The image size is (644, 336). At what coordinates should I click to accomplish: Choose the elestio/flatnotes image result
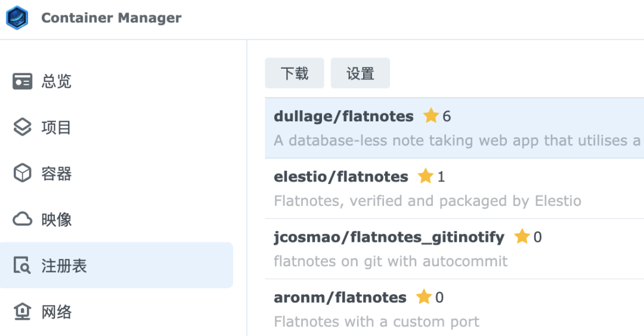point(453,189)
